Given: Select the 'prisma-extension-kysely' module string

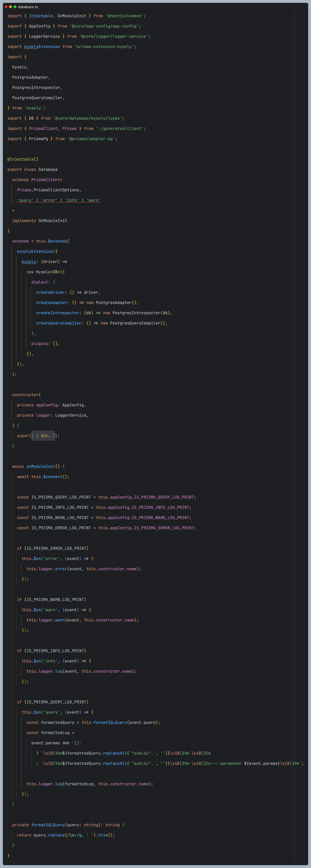Looking at the screenshot, I should click(x=104, y=46).
